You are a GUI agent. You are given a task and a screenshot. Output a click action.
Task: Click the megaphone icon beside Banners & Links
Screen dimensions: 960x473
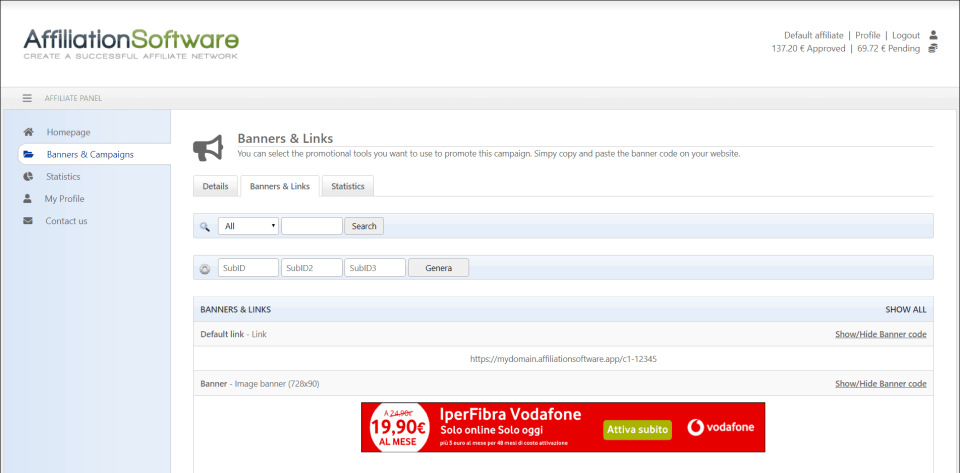click(208, 148)
